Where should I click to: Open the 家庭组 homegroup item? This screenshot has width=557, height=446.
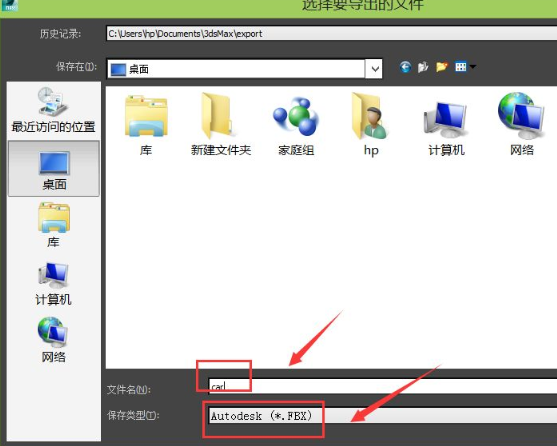coord(296,125)
